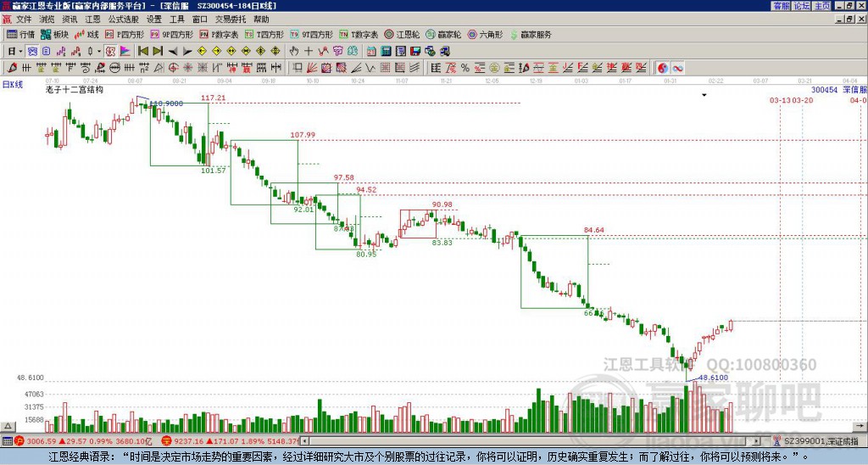Click the black right arrow icon
This screenshot has width=868, height=465.
pos(187,52)
